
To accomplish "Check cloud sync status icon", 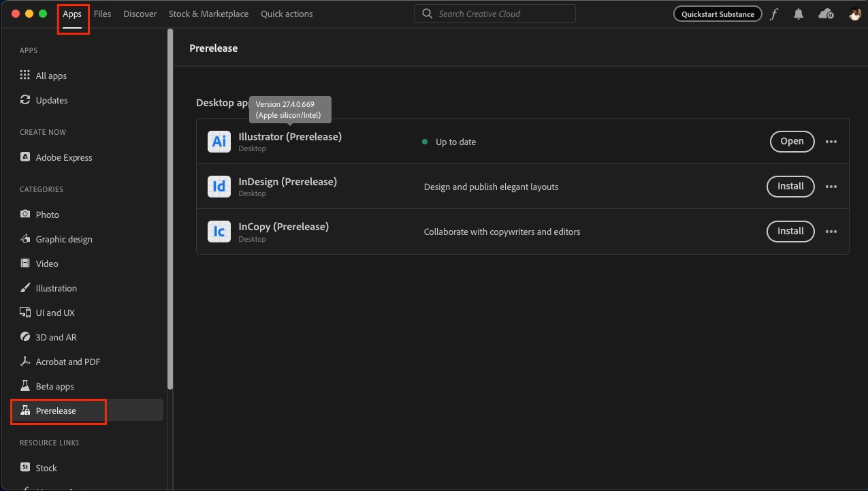I will coord(826,14).
